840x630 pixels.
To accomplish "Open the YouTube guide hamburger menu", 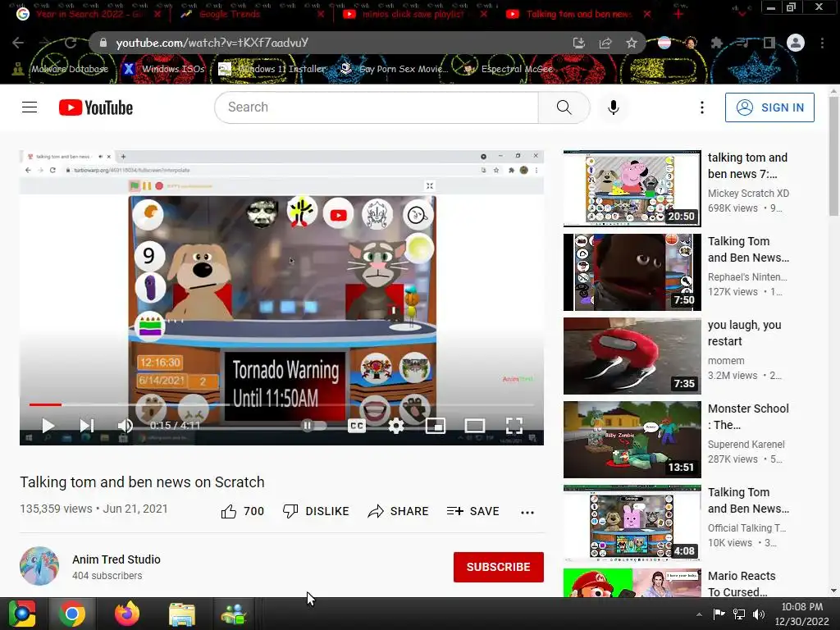I will click(30, 107).
